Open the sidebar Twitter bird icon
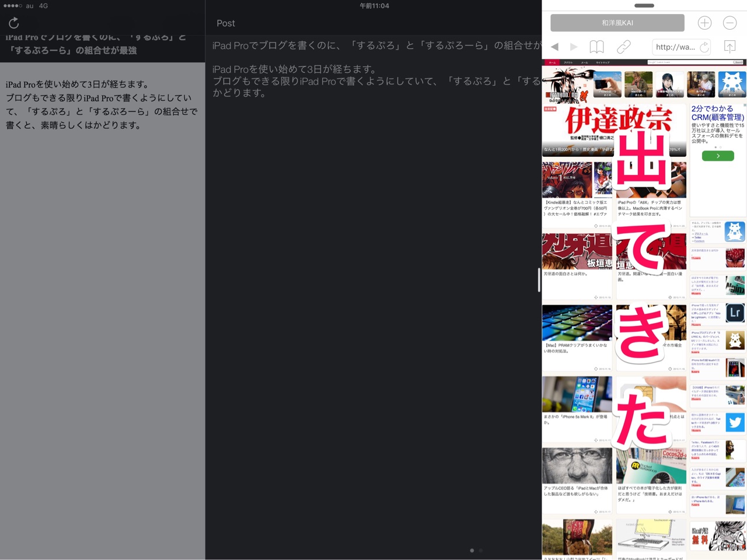 pyautogui.click(x=735, y=422)
